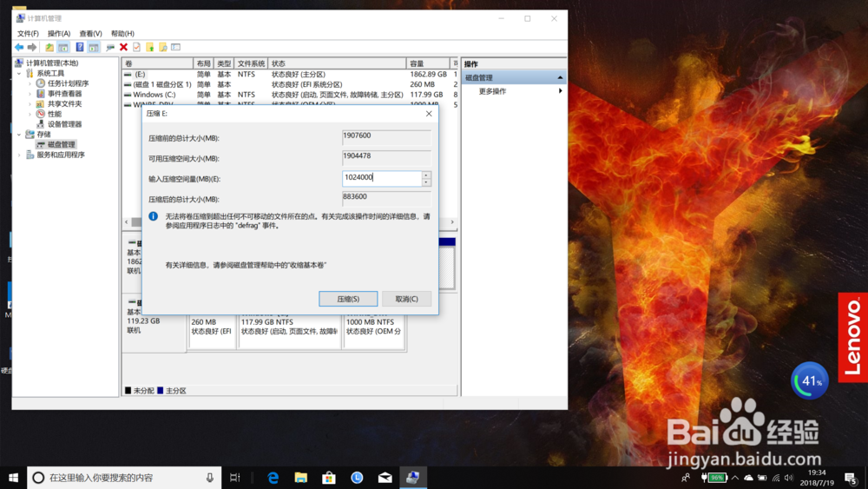
Task: Increase shrink amount with the up spinner
Action: tap(426, 175)
